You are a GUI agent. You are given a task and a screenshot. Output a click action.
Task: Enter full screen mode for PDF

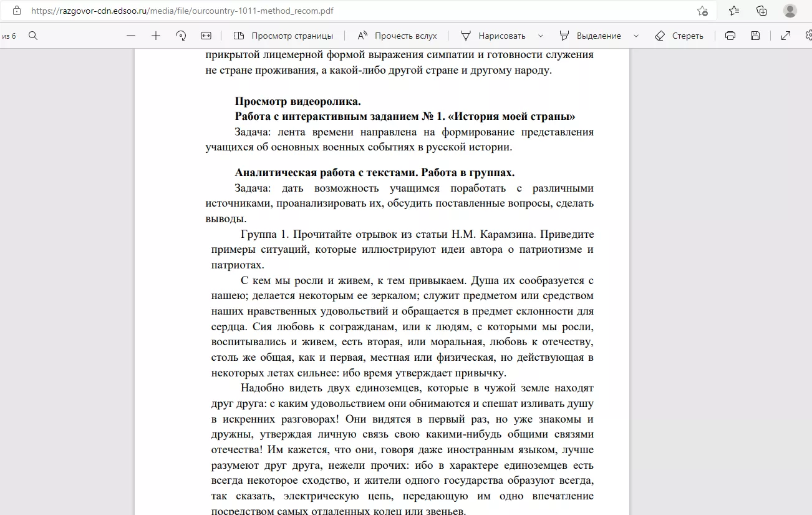point(786,36)
